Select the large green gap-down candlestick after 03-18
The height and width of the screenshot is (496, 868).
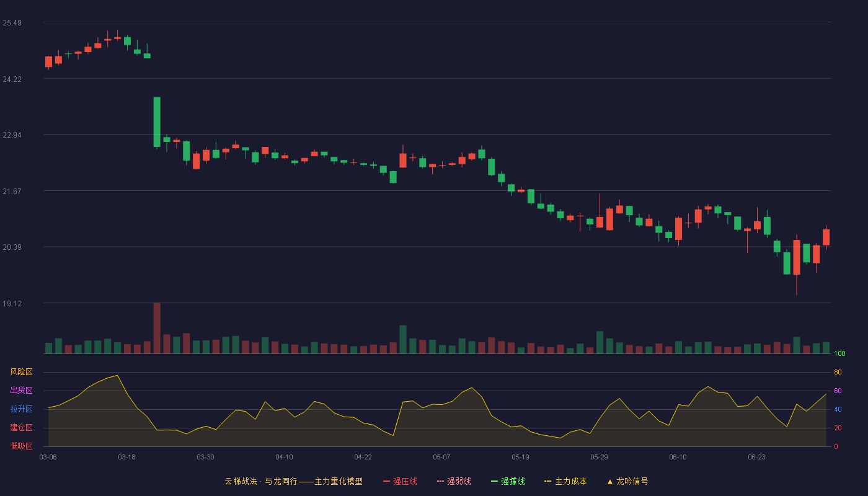pos(157,122)
